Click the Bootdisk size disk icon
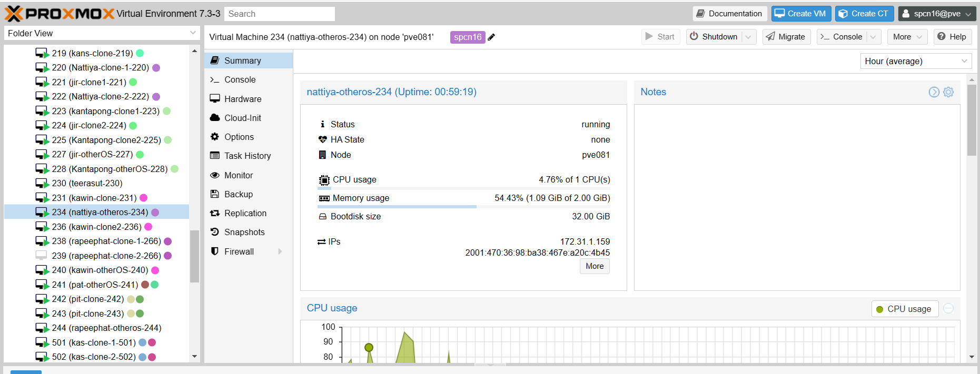 (x=323, y=217)
